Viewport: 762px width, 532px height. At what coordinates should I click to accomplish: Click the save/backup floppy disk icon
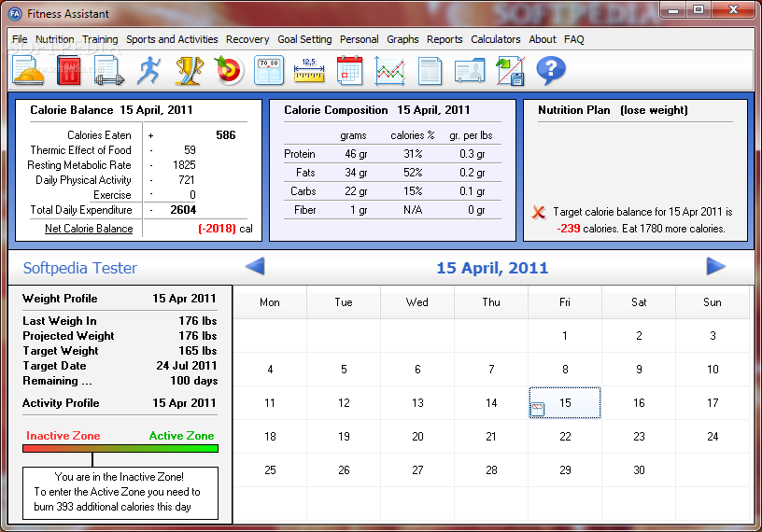pyautogui.click(x=510, y=71)
